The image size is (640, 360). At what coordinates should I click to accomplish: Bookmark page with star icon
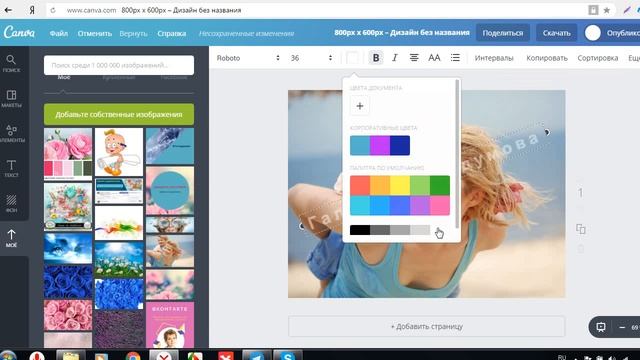(607, 10)
